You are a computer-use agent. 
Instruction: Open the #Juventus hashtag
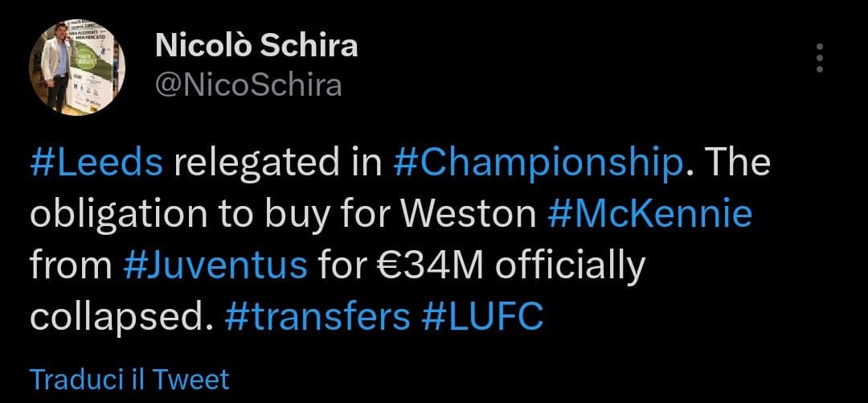click(215, 265)
